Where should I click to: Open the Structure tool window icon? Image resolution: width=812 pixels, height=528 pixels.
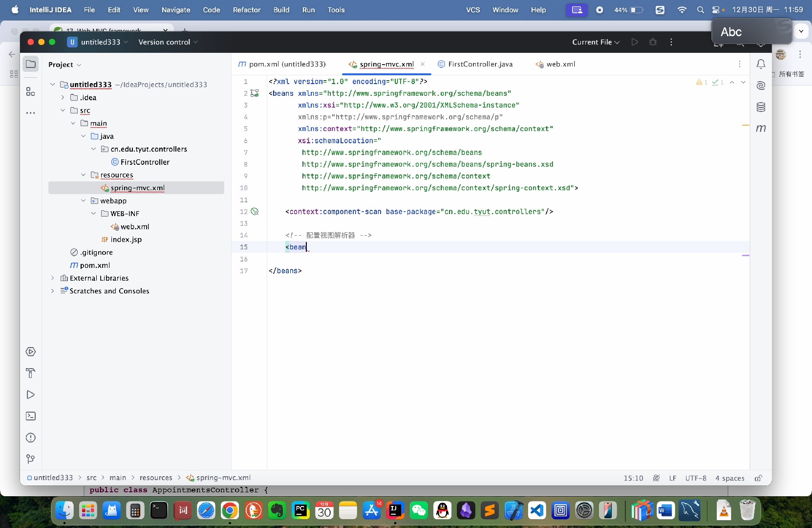click(31, 91)
